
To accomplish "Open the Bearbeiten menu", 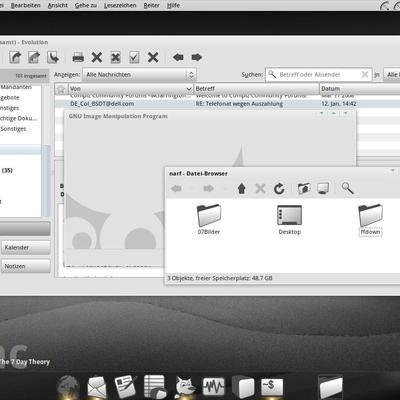I will click(26, 5).
